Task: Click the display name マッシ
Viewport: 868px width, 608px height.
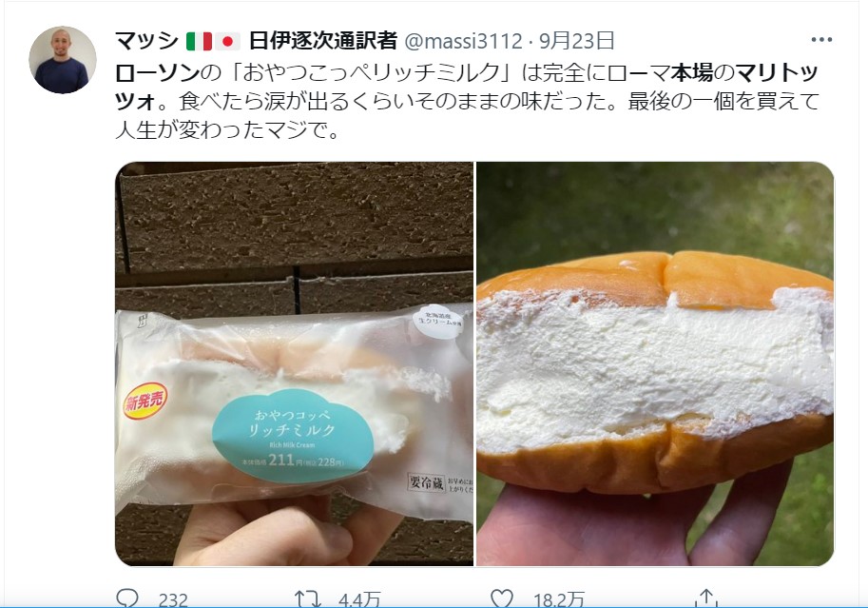Action: 146,41
